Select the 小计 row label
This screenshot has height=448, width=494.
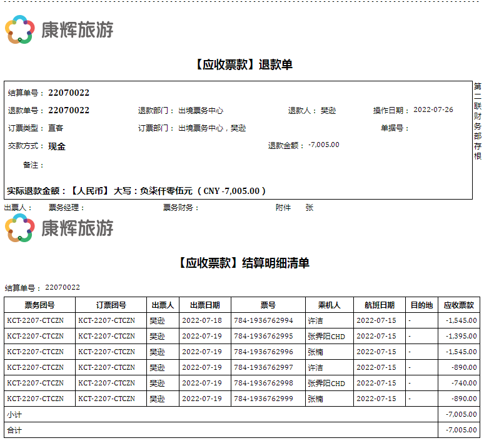click(14, 414)
